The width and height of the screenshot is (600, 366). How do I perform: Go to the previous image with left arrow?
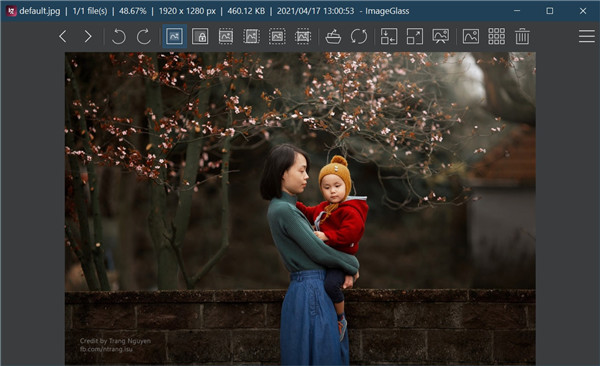tap(63, 37)
